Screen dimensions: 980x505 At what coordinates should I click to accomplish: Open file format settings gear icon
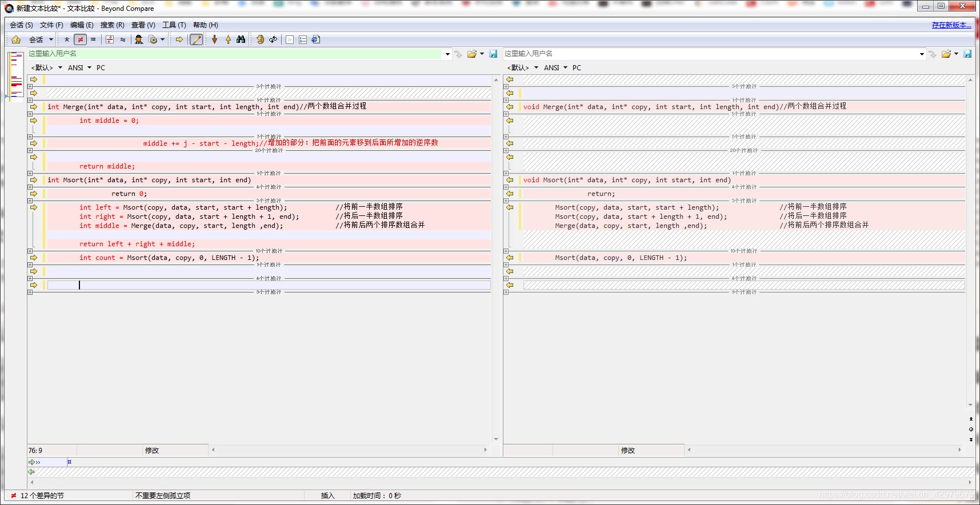[153, 39]
